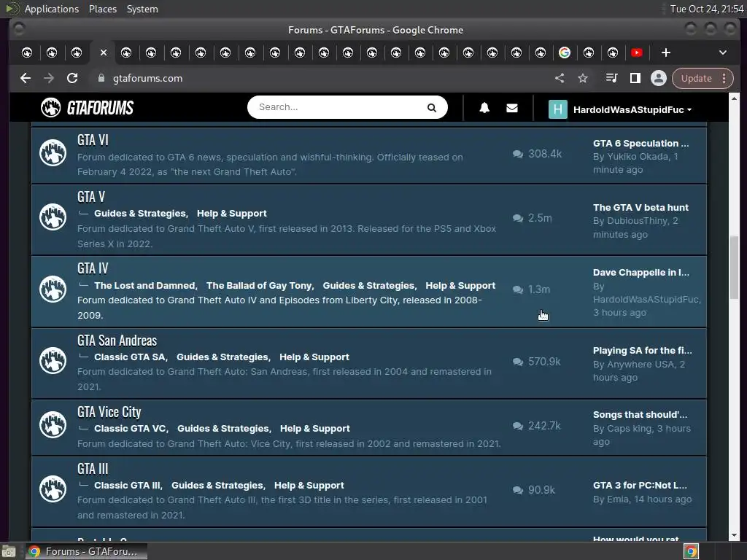Open The Ballad of Gay Tony subforum
Screen dimensions: 747x560
click(x=259, y=285)
